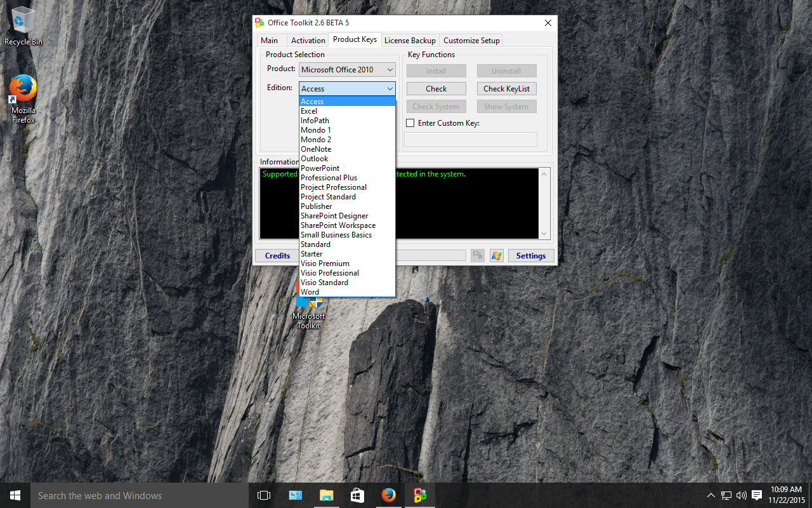Switch to the Activation tab

tap(308, 40)
